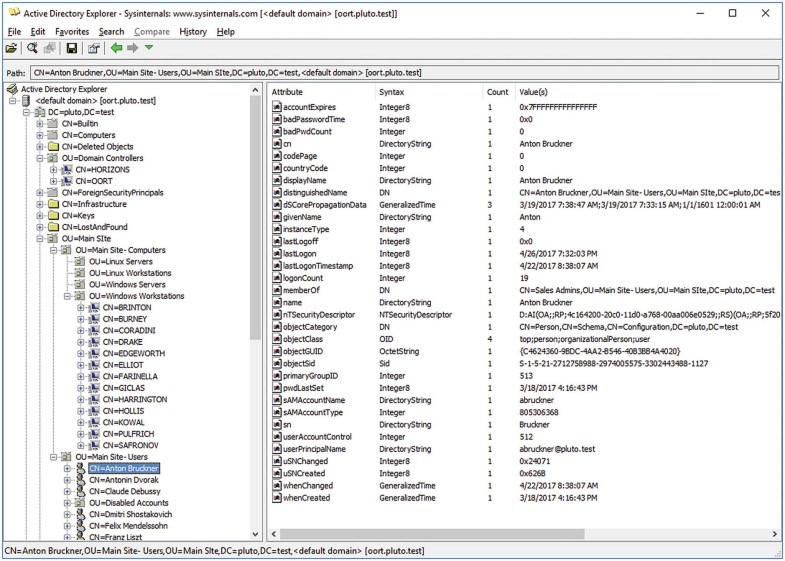
Task: Click the gray forward arrow icon
Action: [132, 48]
